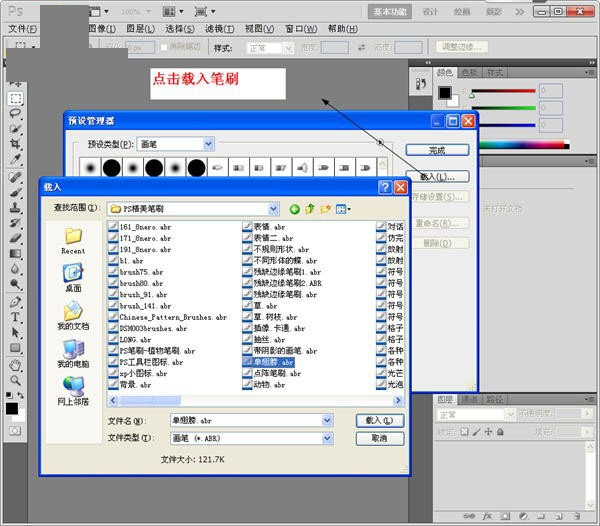600x526 pixels.
Task: Select the Horizontal Type tool
Action: click(16, 317)
